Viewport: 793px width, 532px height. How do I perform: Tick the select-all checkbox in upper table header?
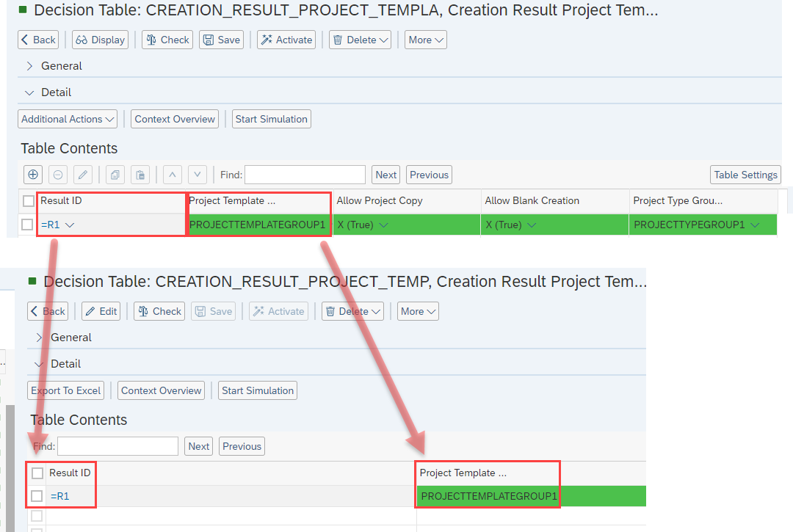coord(29,201)
